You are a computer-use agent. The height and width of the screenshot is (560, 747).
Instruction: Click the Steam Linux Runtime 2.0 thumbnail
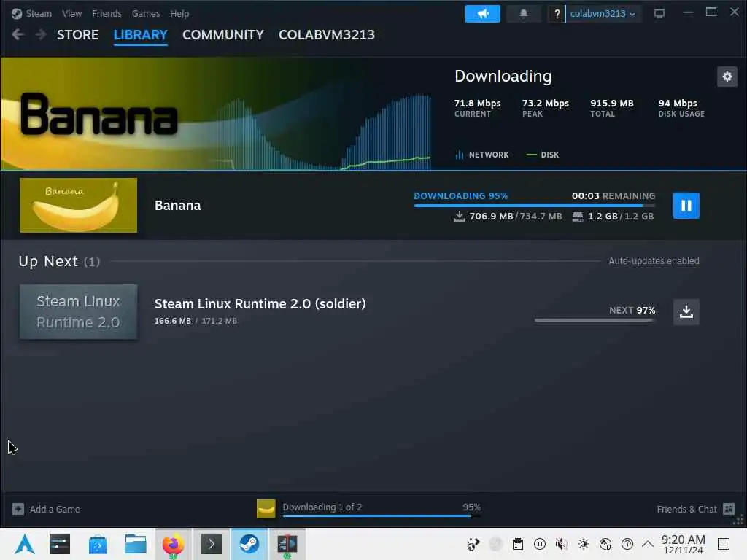point(79,312)
